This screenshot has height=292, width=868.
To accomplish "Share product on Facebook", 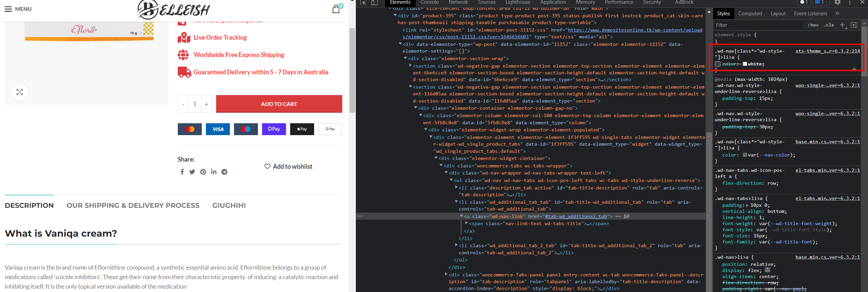I will (x=182, y=172).
